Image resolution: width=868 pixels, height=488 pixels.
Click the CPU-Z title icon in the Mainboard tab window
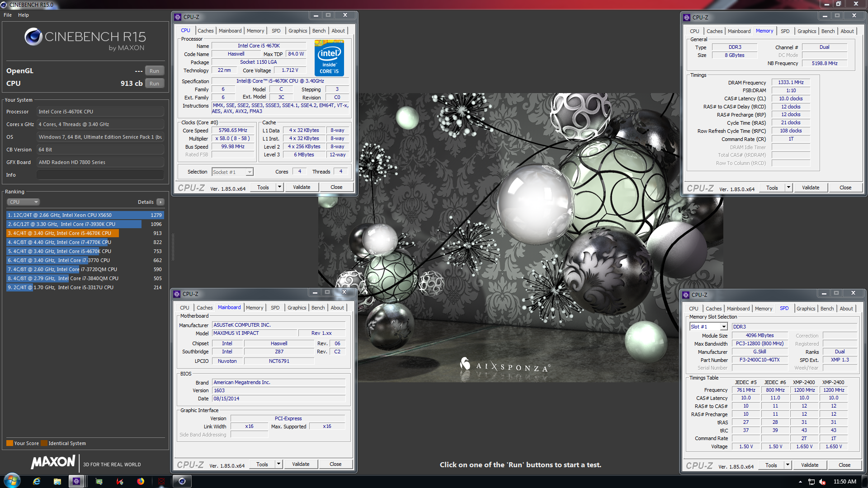[x=177, y=294]
